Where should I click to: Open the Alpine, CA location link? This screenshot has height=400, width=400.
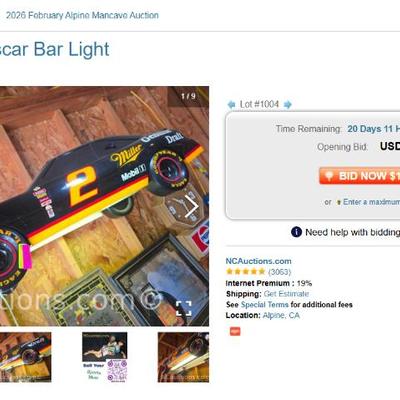281,315
